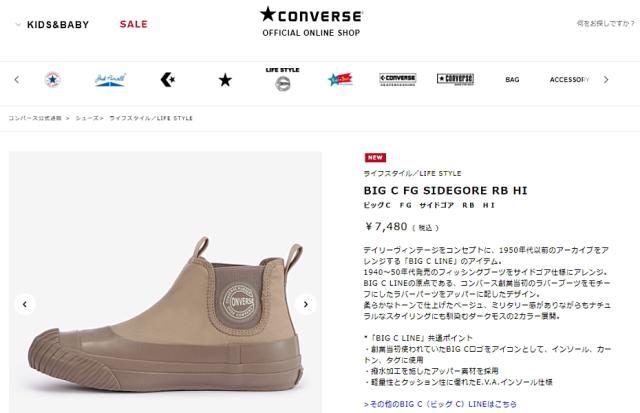The image size is (640, 413).
Task: Open the Life Style brand icon
Action: coord(282,79)
